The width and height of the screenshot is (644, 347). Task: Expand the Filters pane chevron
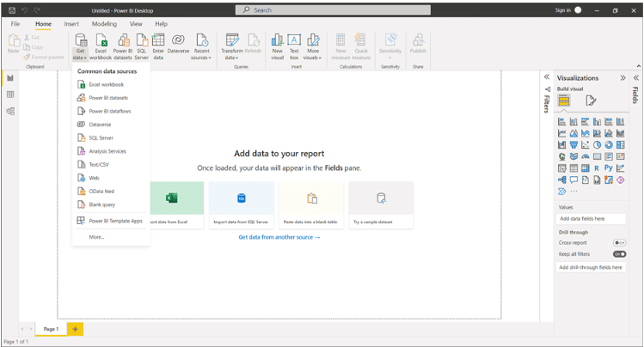(547, 77)
